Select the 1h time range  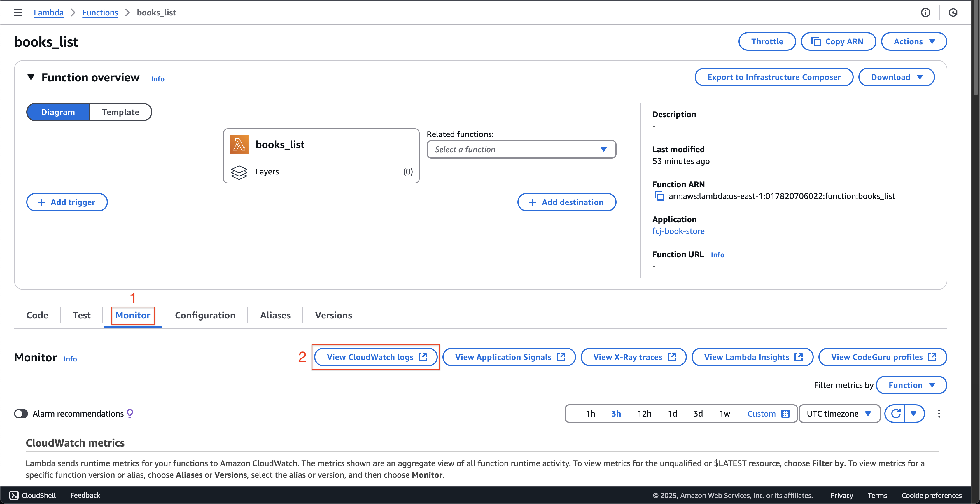590,414
